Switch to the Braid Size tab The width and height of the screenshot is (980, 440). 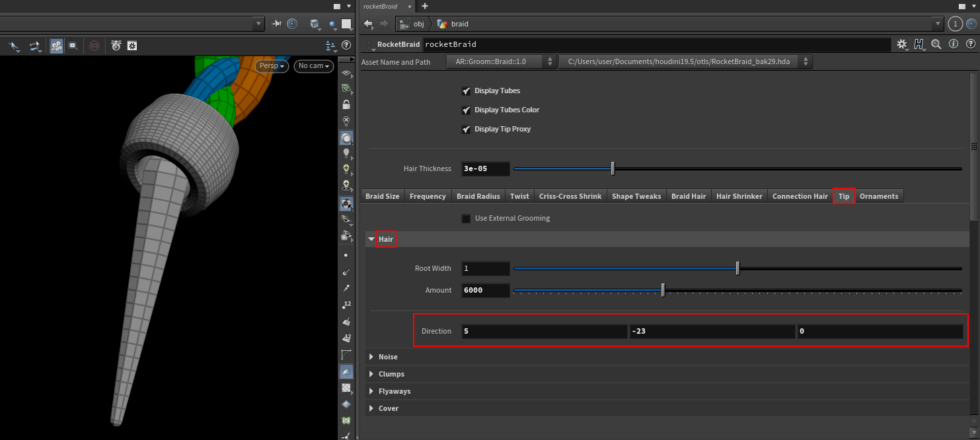(x=383, y=196)
